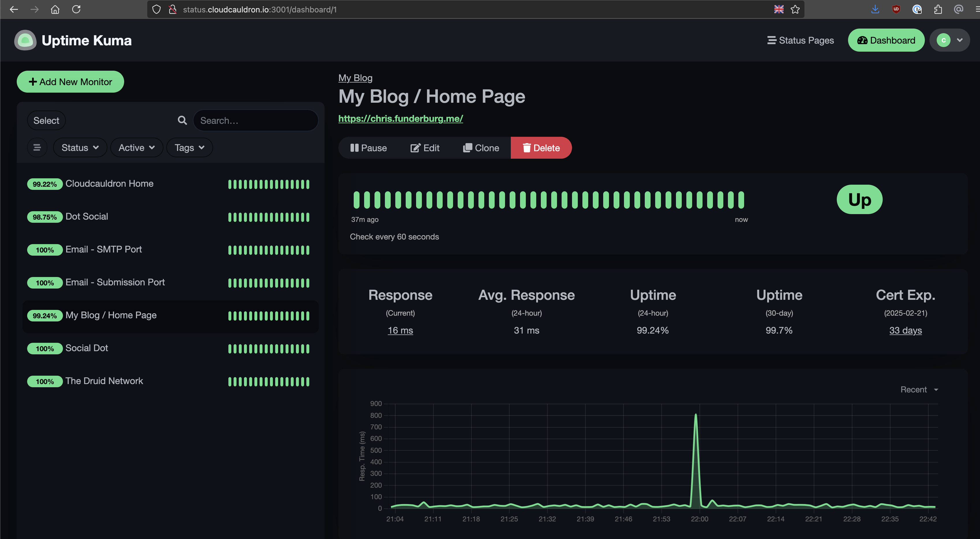Delete the My Blog monitor
The height and width of the screenshot is (539, 980).
(541, 148)
